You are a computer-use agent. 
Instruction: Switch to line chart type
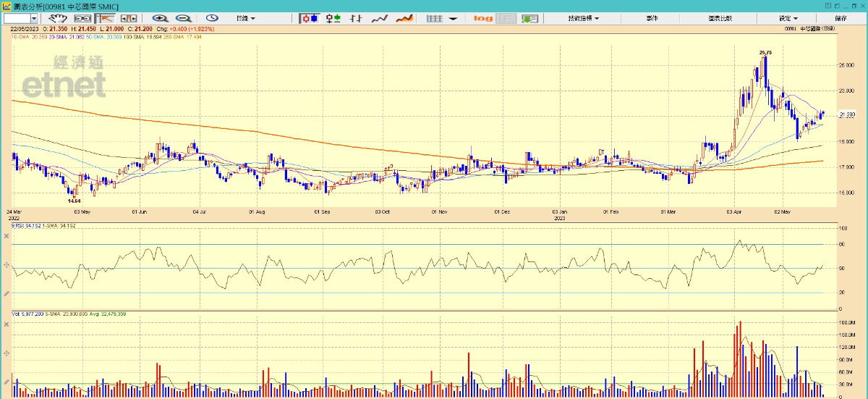click(380, 18)
